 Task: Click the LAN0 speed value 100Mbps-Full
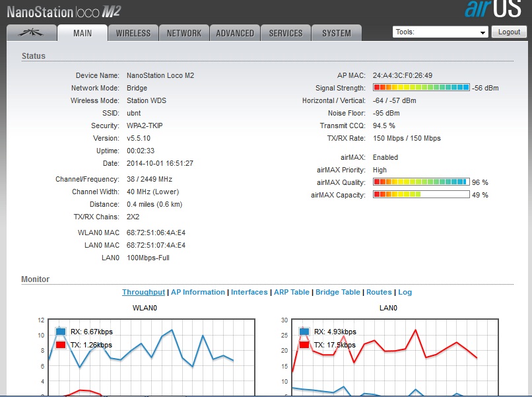coord(149,258)
